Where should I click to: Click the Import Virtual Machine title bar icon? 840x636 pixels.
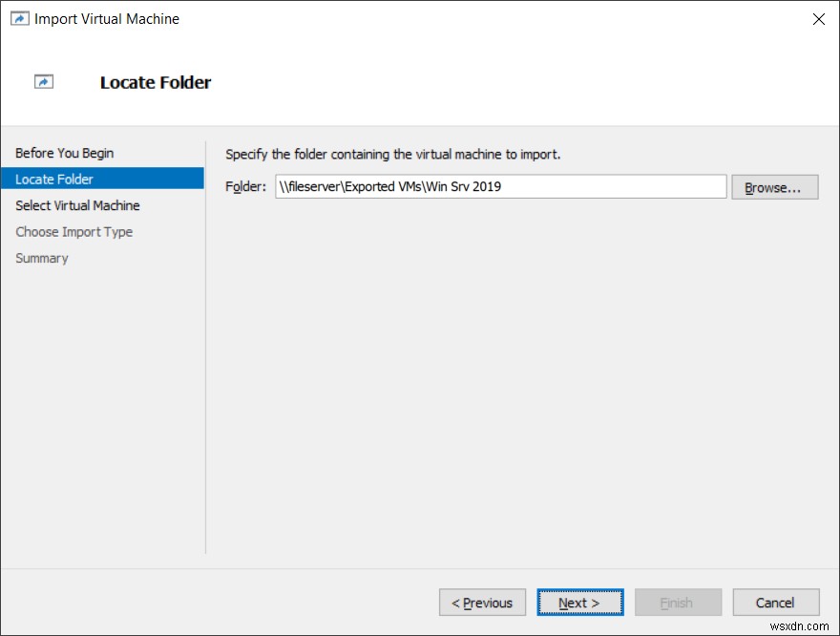pos(19,18)
